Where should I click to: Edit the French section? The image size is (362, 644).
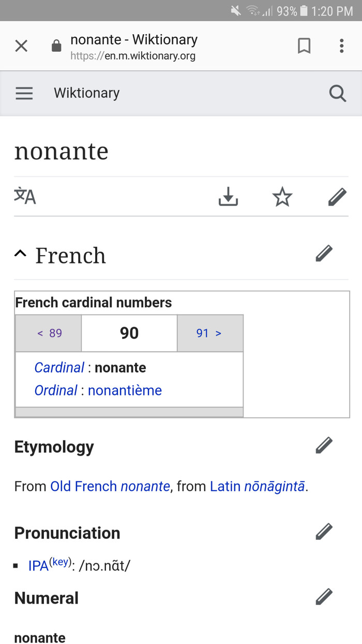(x=324, y=254)
